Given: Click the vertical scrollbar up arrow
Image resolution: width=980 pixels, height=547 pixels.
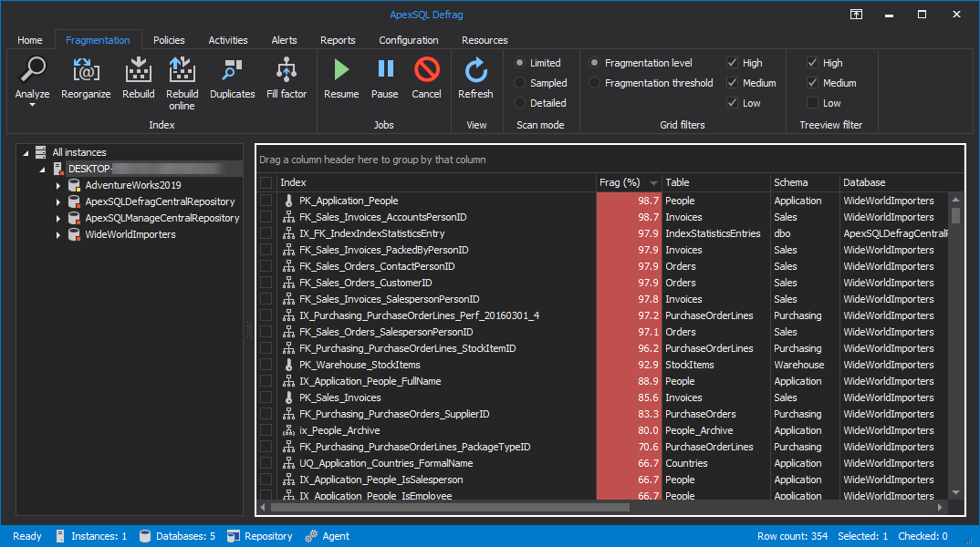Looking at the screenshot, I should (x=955, y=199).
